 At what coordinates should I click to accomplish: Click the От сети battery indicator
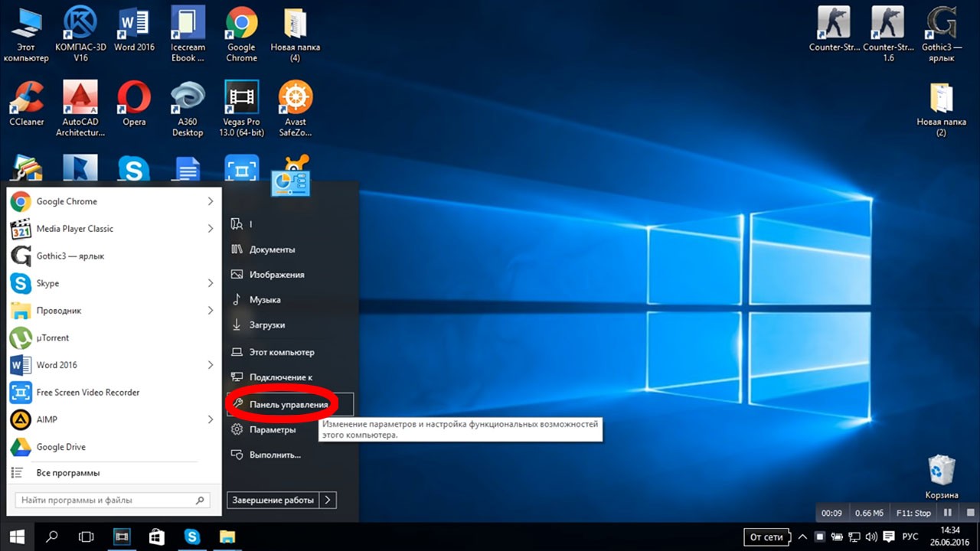pyautogui.click(x=766, y=537)
